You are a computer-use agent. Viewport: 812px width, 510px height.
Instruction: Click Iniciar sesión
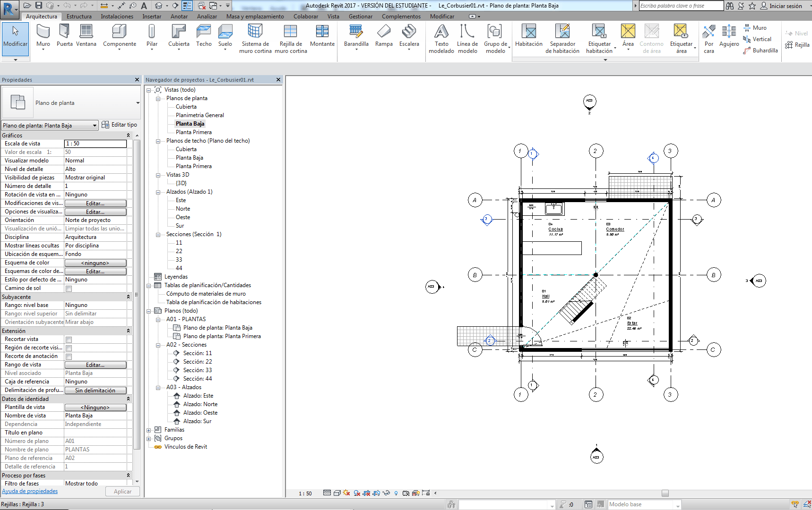781,6
